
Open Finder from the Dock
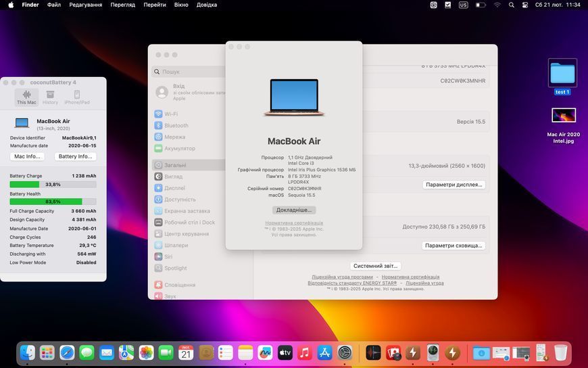[x=28, y=352]
